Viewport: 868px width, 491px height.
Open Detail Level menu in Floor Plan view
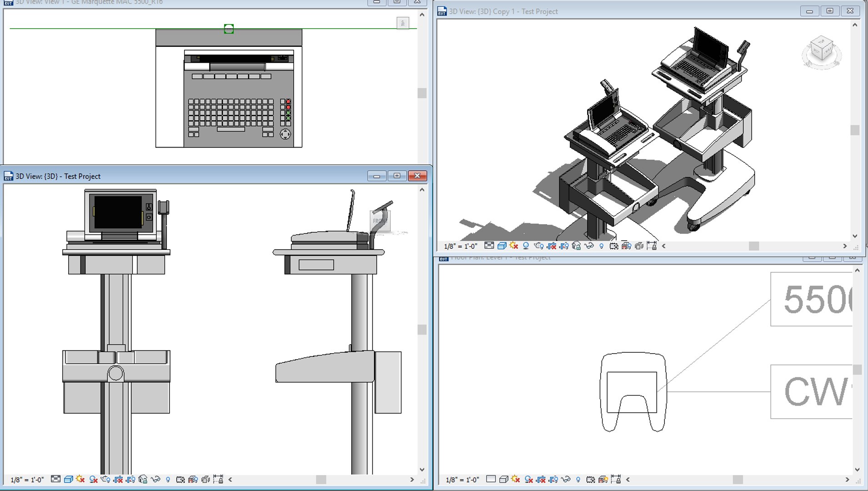coord(491,479)
